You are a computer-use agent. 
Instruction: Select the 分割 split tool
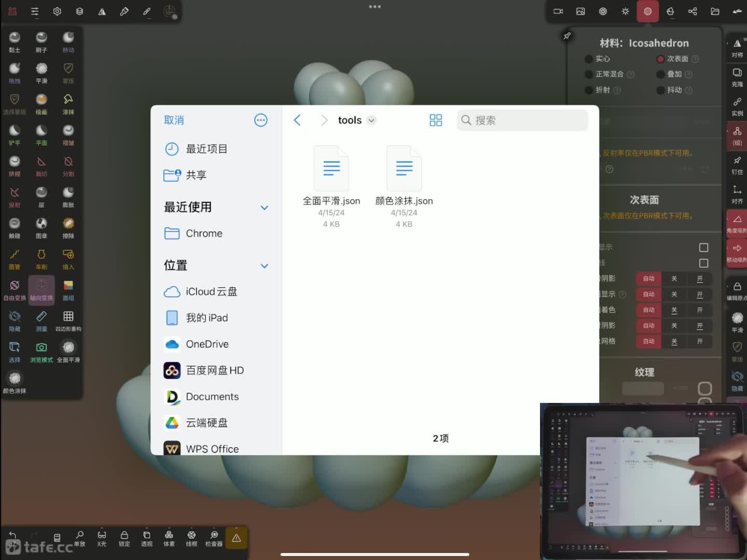[68, 166]
